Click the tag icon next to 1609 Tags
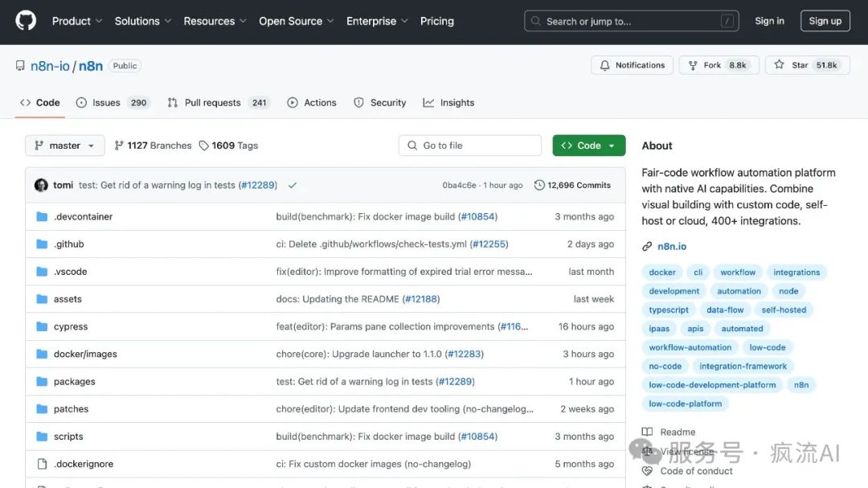The width and height of the screenshot is (868, 488). [x=203, y=146]
